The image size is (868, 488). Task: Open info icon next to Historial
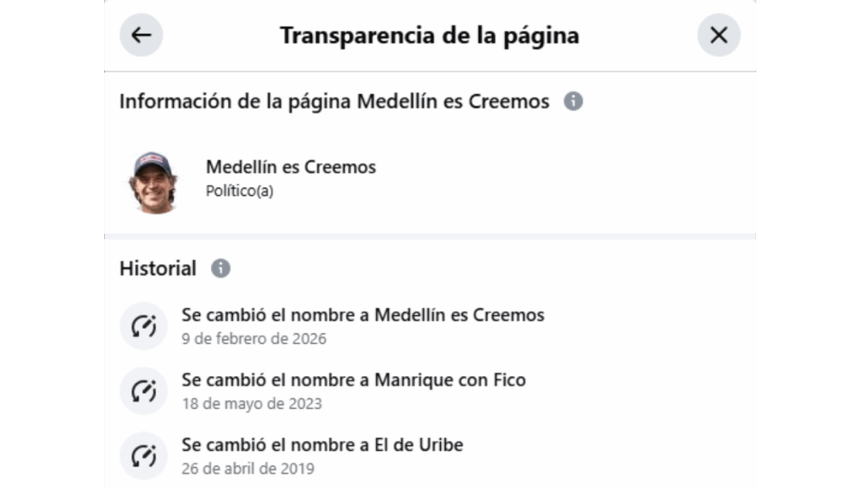(x=220, y=269)
